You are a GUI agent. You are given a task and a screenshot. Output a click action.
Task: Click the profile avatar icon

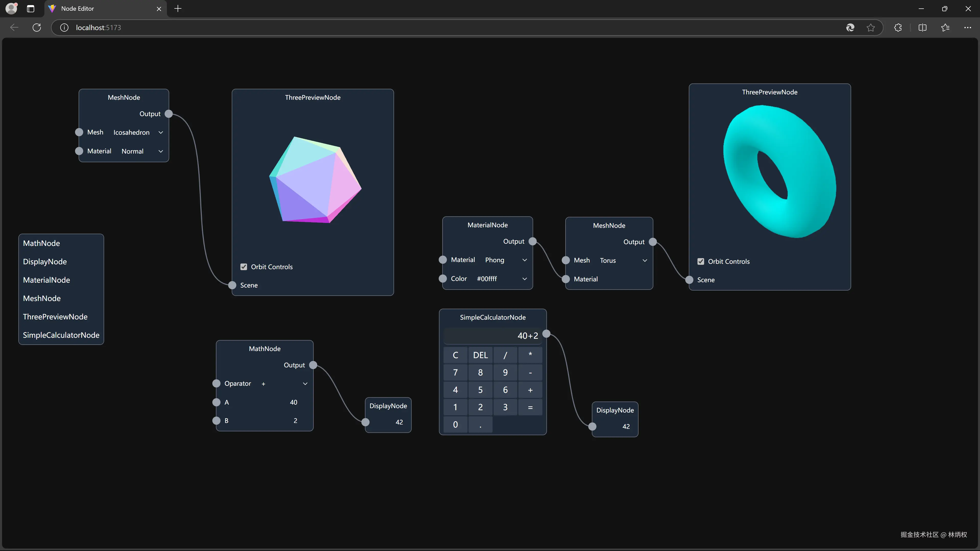[11, 8]
